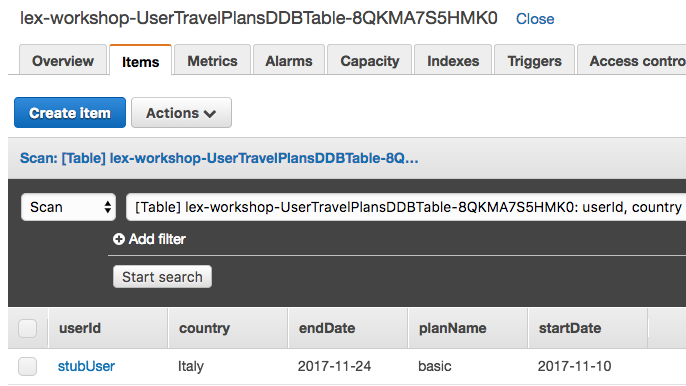This screenshot has width=686, height=386.
Task: Open the stubUser item link
Action: coord(86,366)
